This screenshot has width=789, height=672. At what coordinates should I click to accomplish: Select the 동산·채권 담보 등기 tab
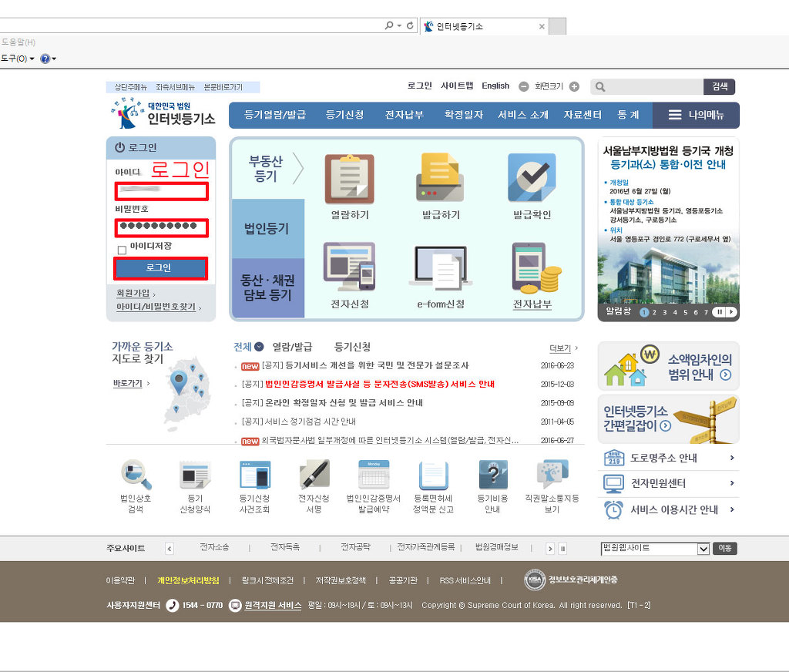[267, 288]
